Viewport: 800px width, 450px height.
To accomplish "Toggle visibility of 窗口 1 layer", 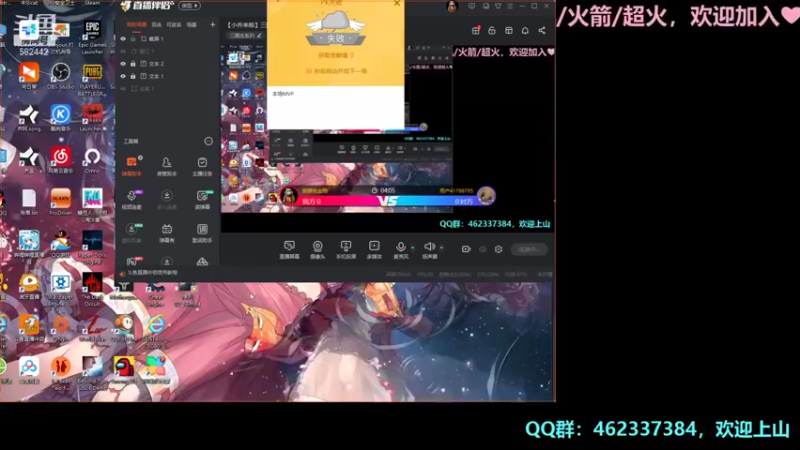I will tap(123, 52).
